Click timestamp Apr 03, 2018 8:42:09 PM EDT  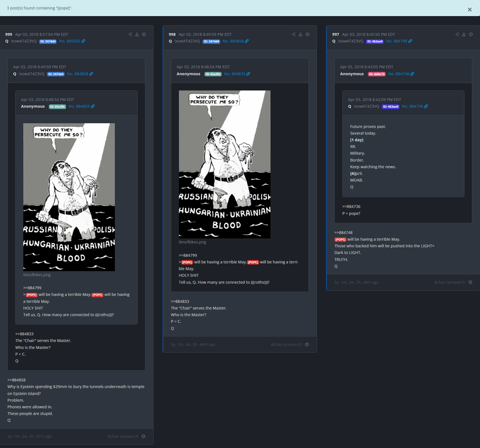[x=375, y=100]
